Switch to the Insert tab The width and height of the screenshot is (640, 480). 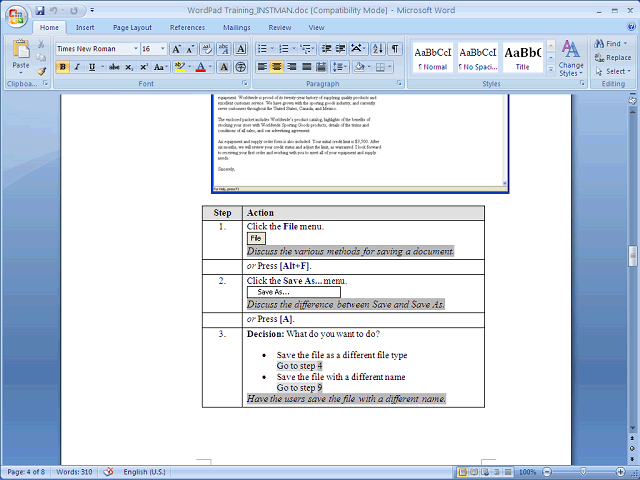[x=85, y=27]
